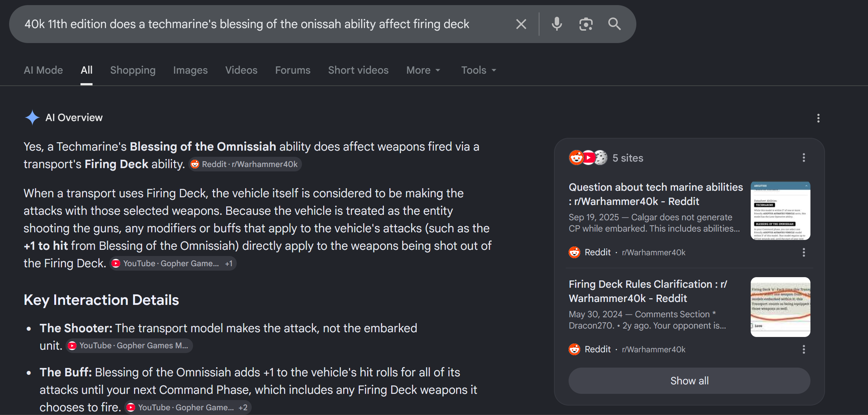Clear the search query with X icon
The image size is (868, 415).
(x=521, y=24)
